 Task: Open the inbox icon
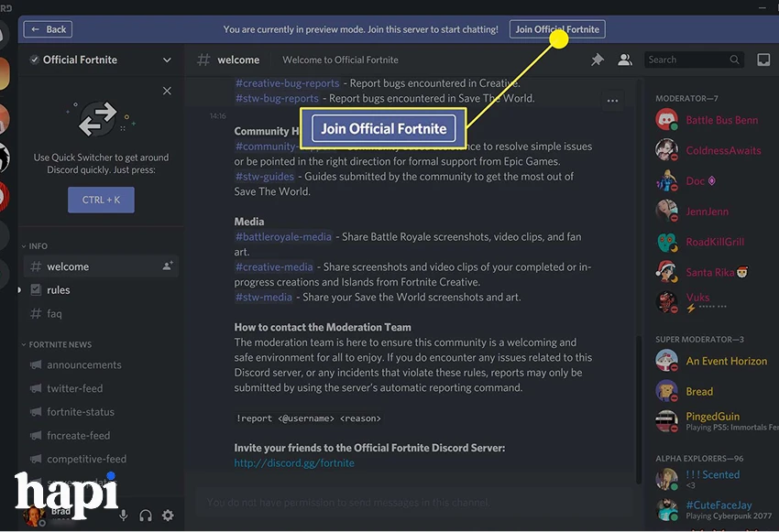pos(763,60)
